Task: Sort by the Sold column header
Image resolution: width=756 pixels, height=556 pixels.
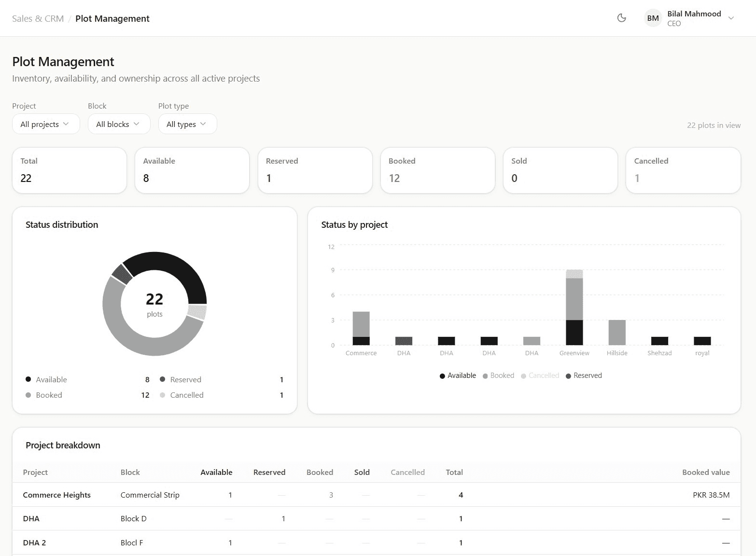Action: [x=362, y=472]
